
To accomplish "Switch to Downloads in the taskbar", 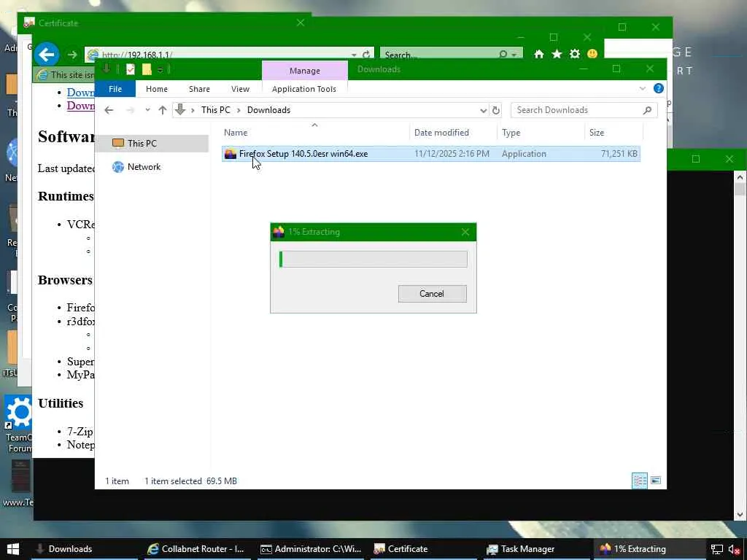I will click(x=85, y=549).
